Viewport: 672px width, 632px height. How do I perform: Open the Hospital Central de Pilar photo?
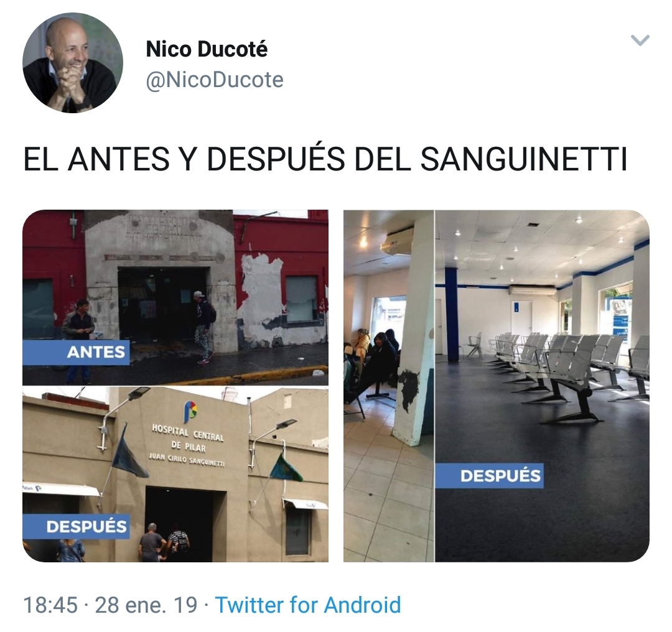click(175, 475)
